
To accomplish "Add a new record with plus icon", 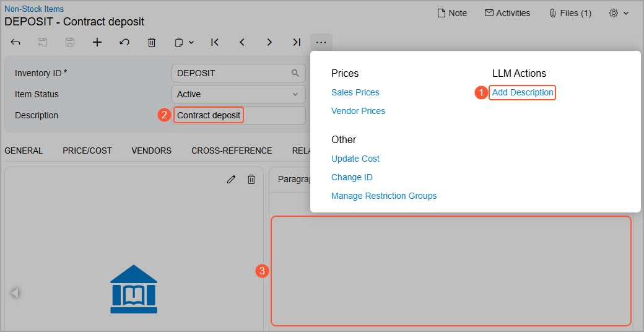I will pyautogui.click(x=97, y=42).
